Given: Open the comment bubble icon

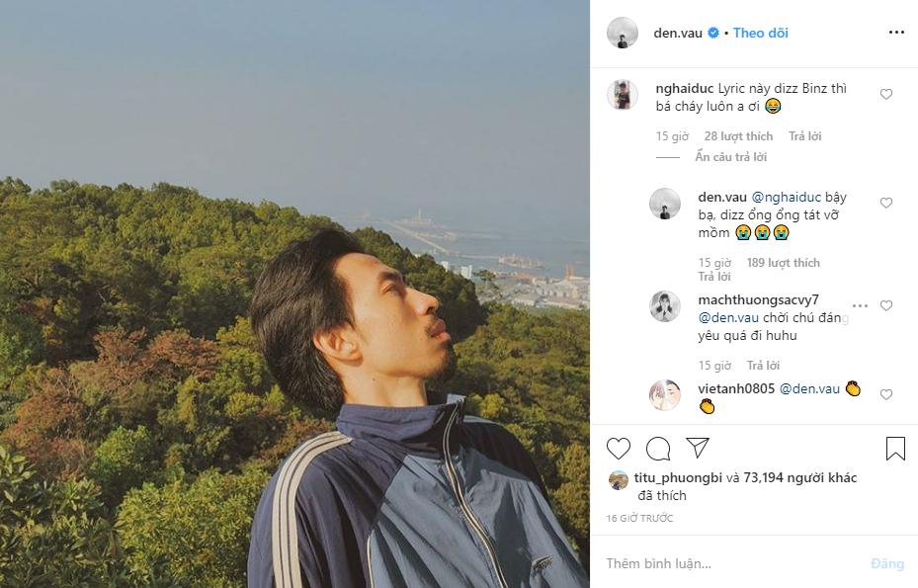Looking at the screenshot, I should [658, 449].
